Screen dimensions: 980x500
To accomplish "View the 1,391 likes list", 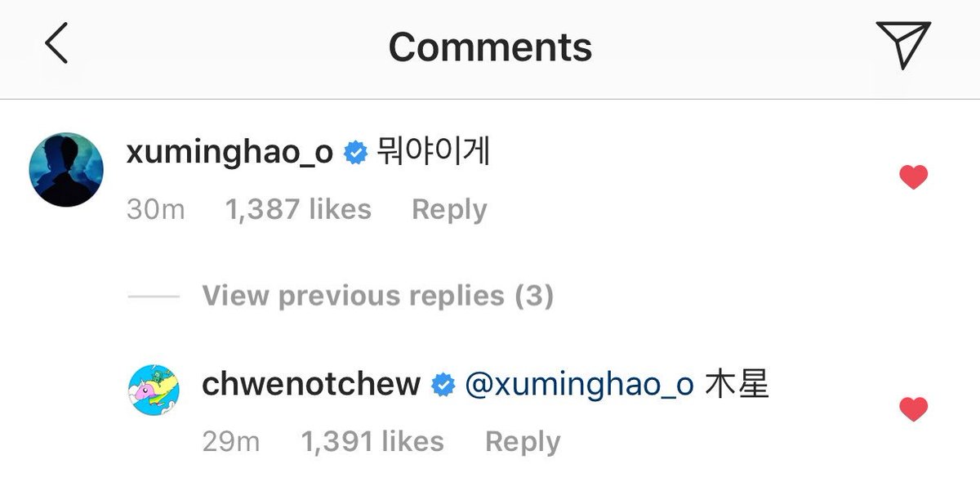I will 372,442.
